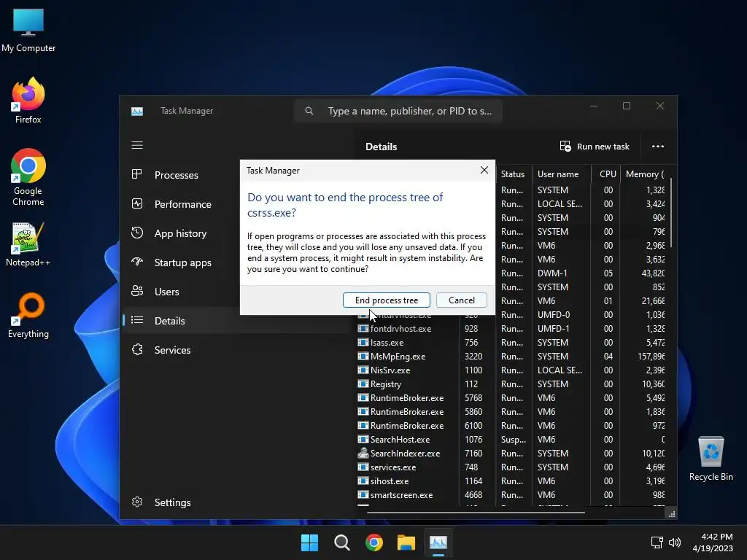This screenshot has height=560, width=747.
Task: Click the NisSrv.exe row icon
Action: click(x=363, y=370)
